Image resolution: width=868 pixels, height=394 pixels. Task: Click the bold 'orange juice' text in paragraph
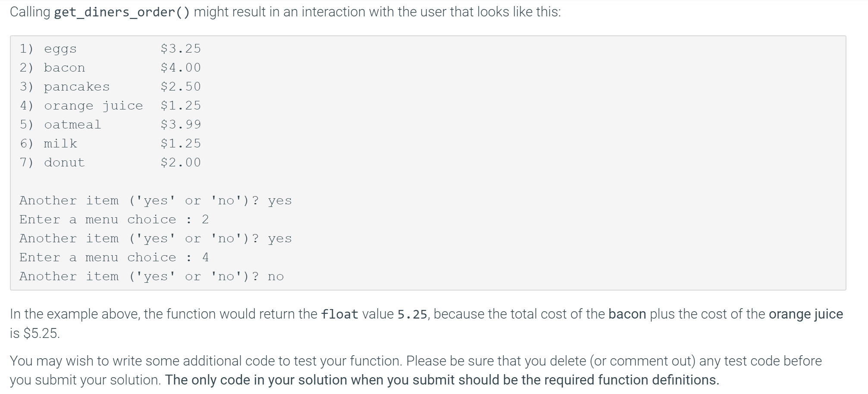[x=806, y=314]
